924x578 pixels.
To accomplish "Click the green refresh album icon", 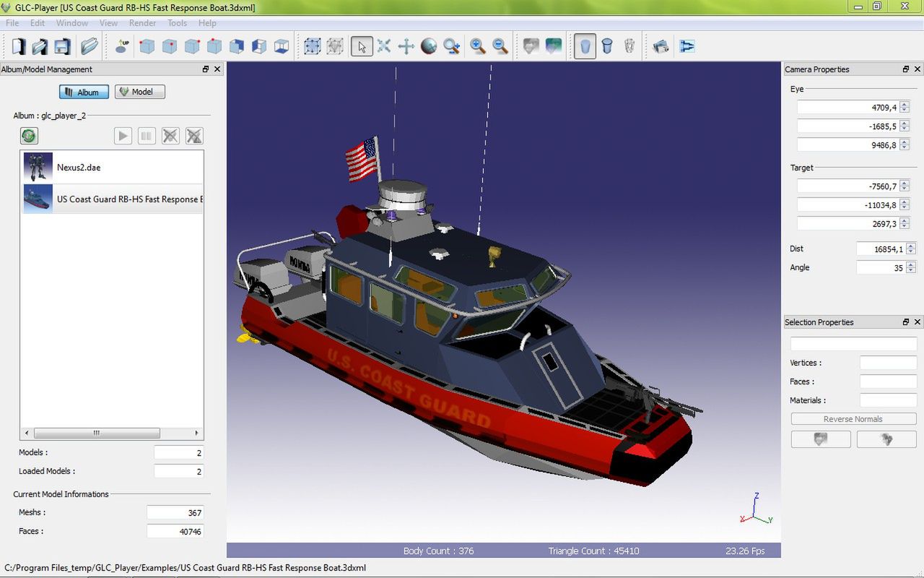I will point(29,136).
